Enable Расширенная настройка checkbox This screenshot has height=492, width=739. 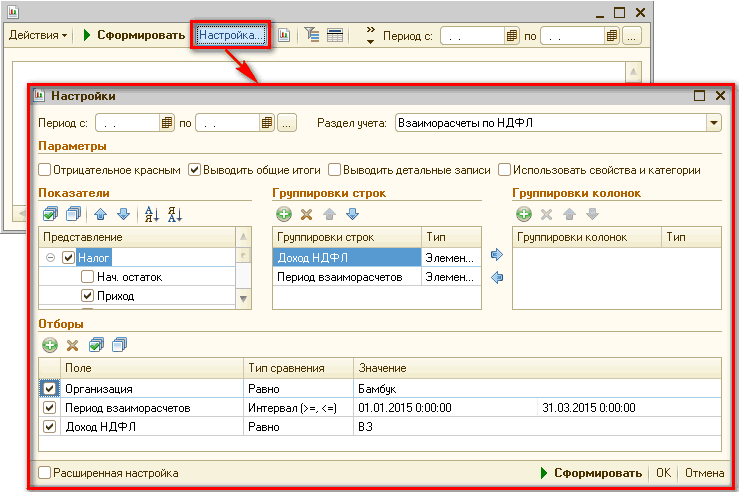pyautogui.click(x=45, y=473)
